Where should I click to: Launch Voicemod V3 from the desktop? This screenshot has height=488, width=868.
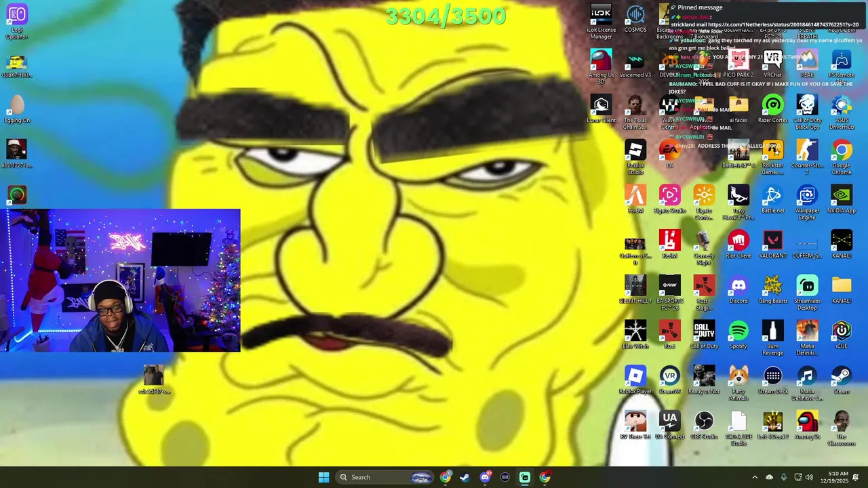(635, 64)
